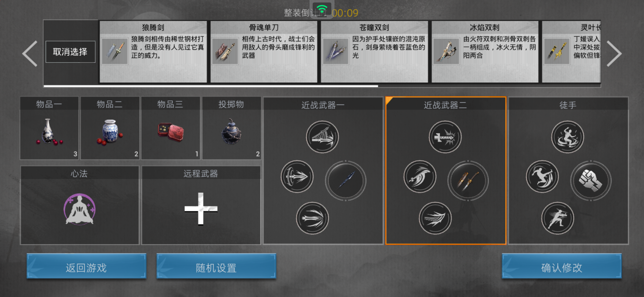Viewport: 644px width, 297px height.
Task: Confirm changes with 确认修改 button
Action: (x=562, y=268)
